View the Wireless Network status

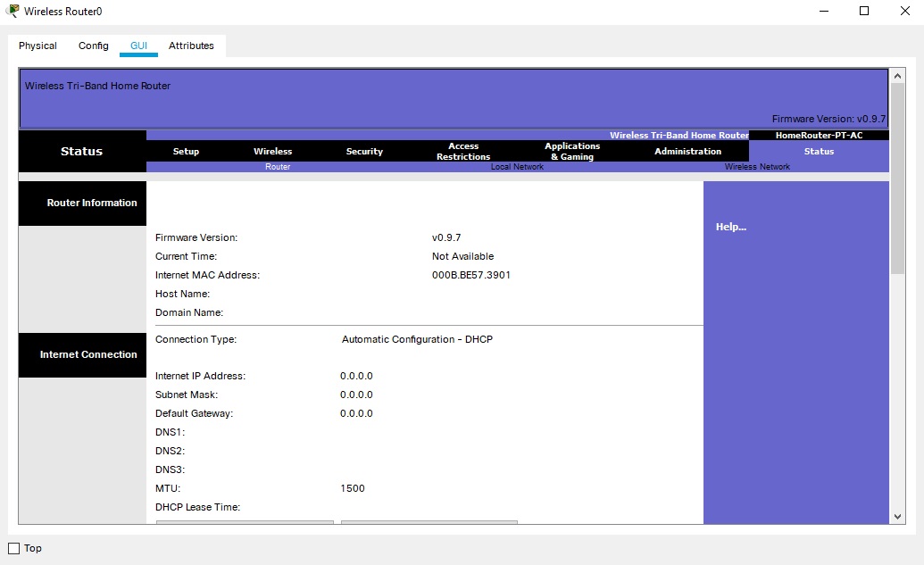click(757, 167)
